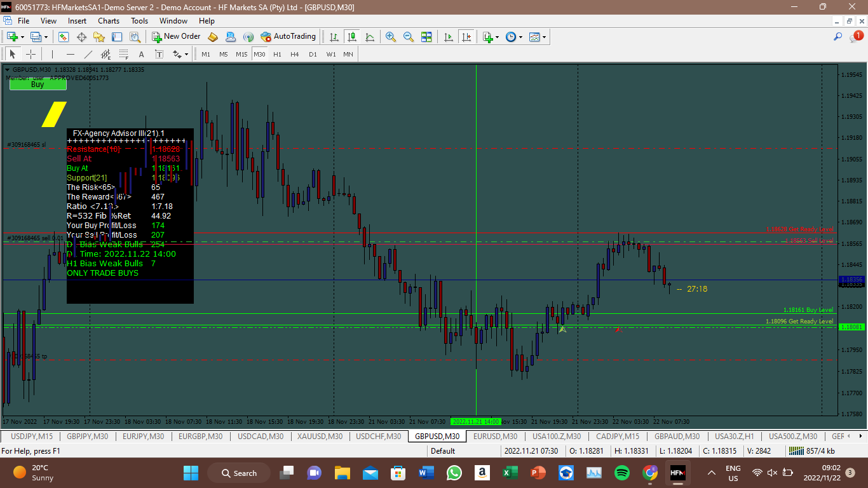This screenshot has width=868, height=488.
Task: Switch timeframe to M1
Action: pos(206,54)
